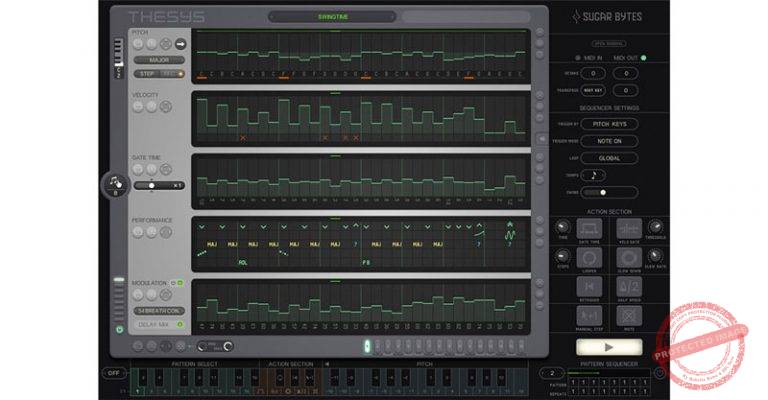Click the mini keyboard icon beside Pitch lane
Viewport: 768px width, 400px height.
coord(119,57)
